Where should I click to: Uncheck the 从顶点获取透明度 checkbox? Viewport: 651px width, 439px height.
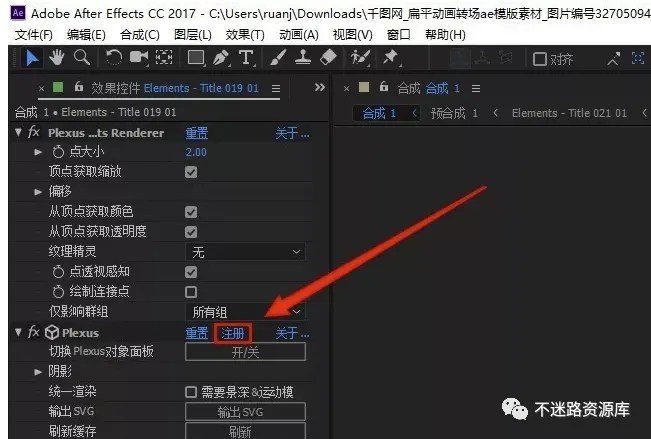(191, 232)
